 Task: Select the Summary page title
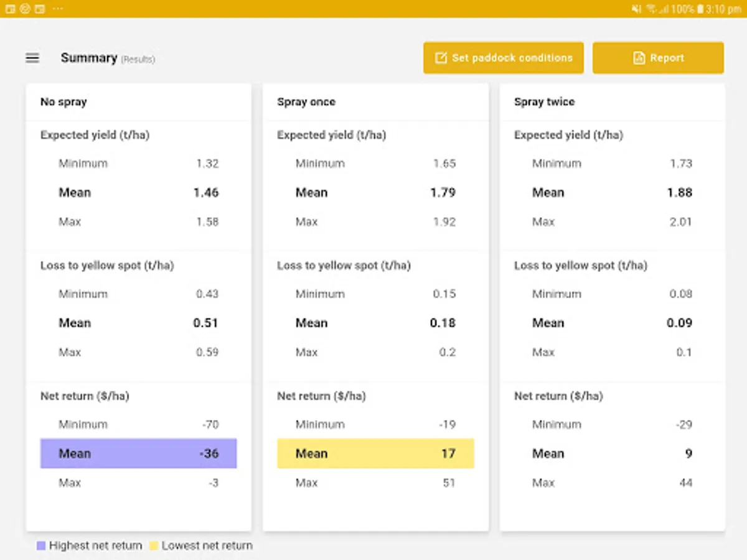89,58
